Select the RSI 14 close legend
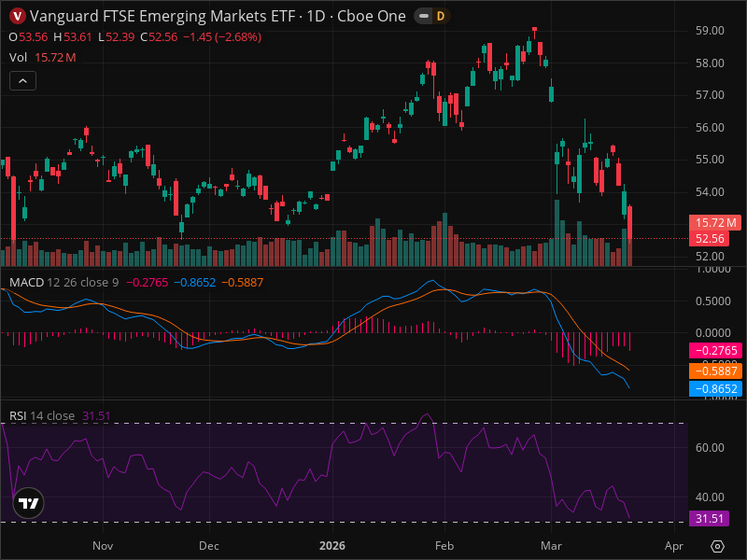This screenshot has width=747, height=560. (x=42, y=415)
